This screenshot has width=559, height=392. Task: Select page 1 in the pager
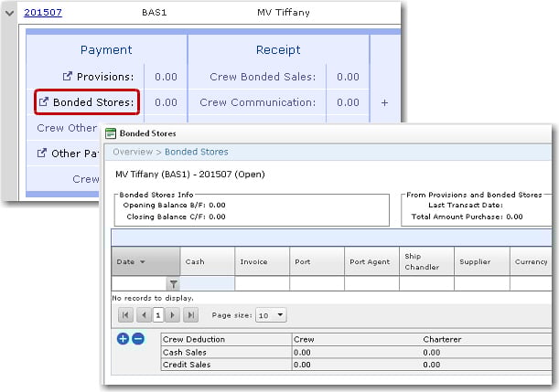pos(158,315)
